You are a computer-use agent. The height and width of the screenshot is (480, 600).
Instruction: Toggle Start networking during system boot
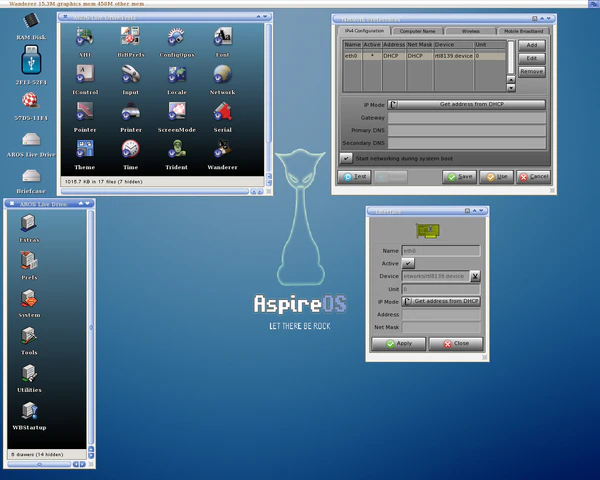coord(346,158)
